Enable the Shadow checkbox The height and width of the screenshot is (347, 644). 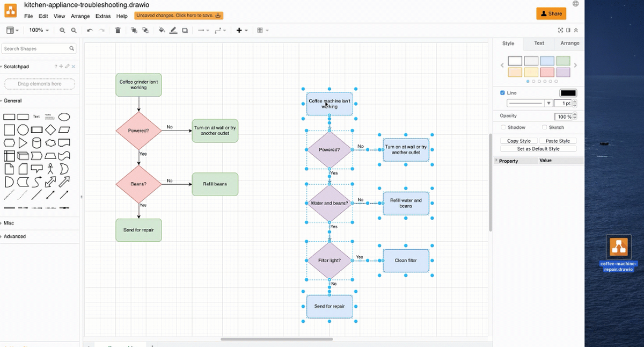tap(503, 127)
